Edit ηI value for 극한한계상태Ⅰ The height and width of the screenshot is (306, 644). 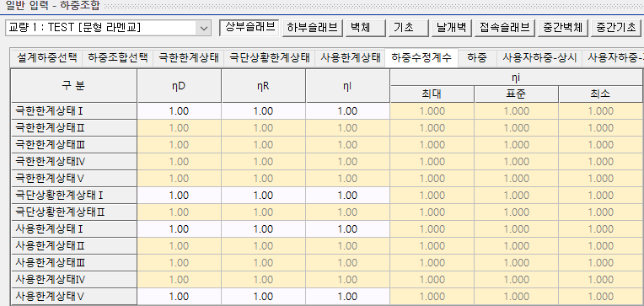347,111
